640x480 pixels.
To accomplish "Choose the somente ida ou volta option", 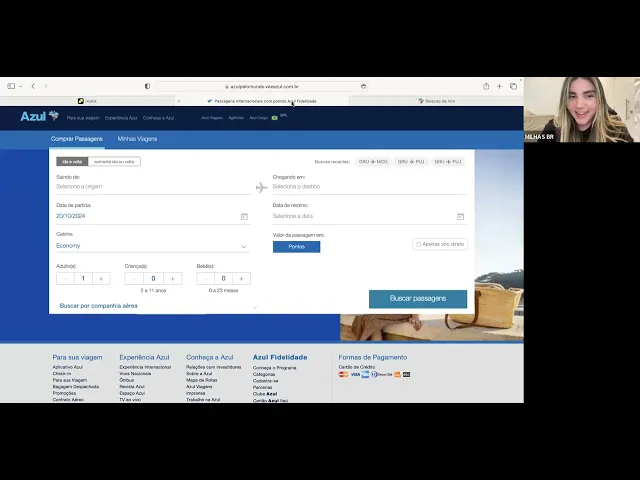I will pos(114,162).
